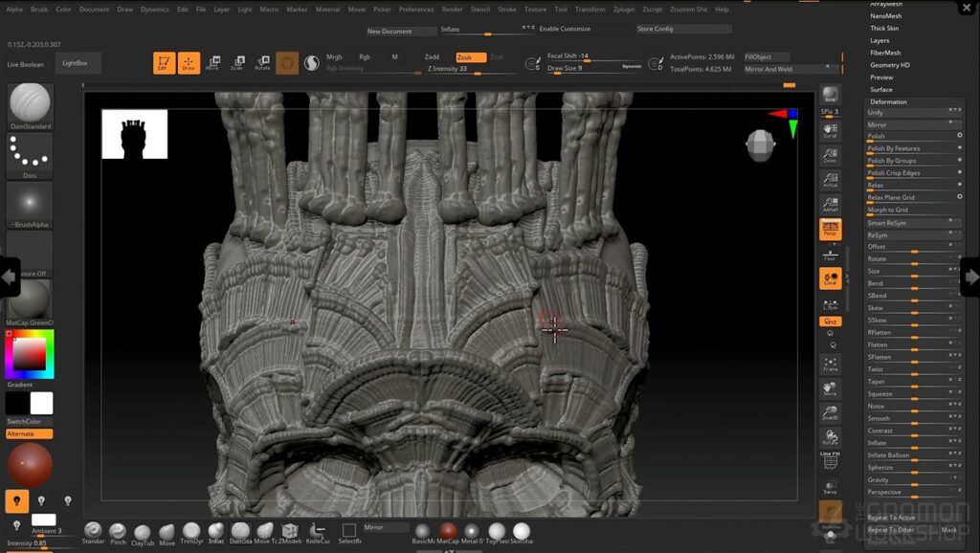Toggle Persp perspective view
Image resolution: width=980 pixels, height=553 pixels.
click(x=830, y=230)
